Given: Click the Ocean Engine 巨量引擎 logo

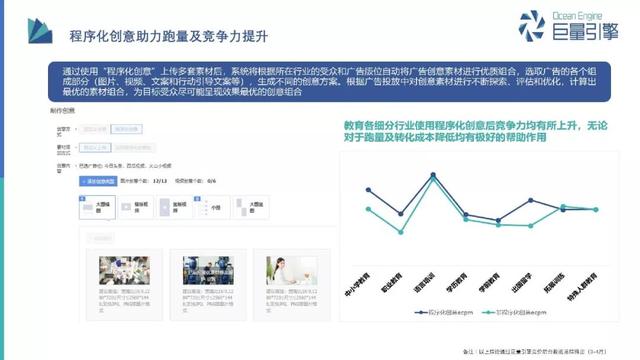Looking at the screenshot, I should (569, 26).
